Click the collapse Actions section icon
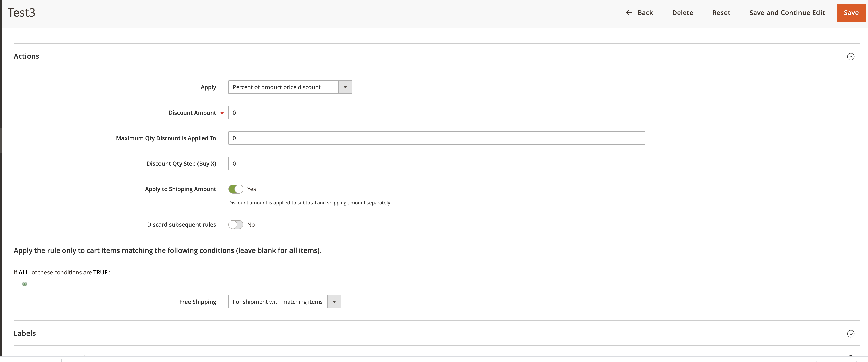This screenshot has height=362, width=868. [x=850, y=55]
